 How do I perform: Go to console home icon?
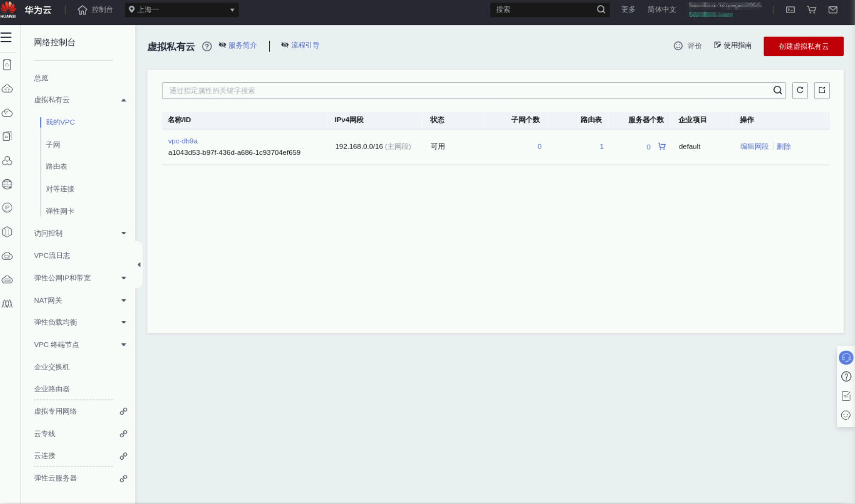(82, 10)
